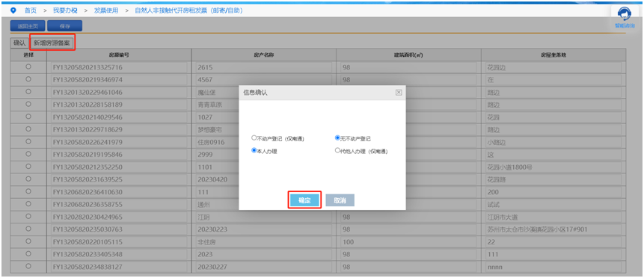The width and height of the screenshot is (644, 278).
Task: Select radio for FY13205820213325716 row
Action: click(28, 67)
